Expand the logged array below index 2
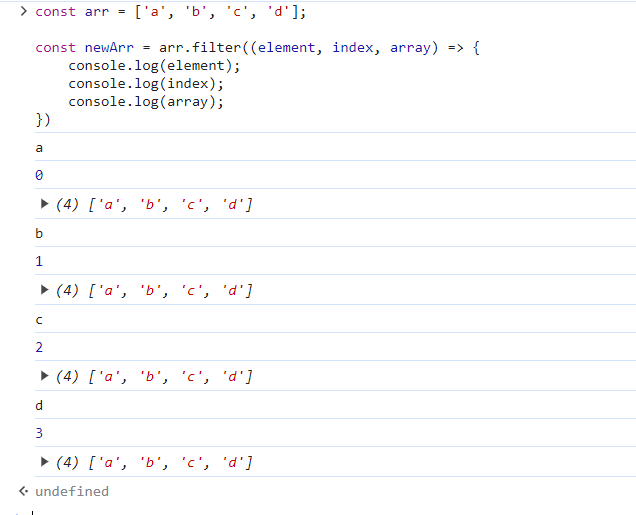The width and height of the screenshot is (636, 515). coord(45,376)
